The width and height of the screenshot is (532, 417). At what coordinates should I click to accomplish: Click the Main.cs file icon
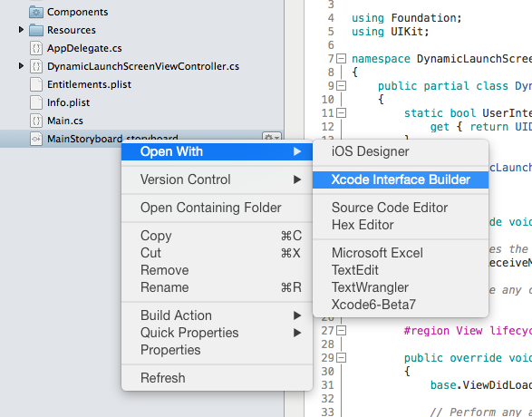coord(36,121)
